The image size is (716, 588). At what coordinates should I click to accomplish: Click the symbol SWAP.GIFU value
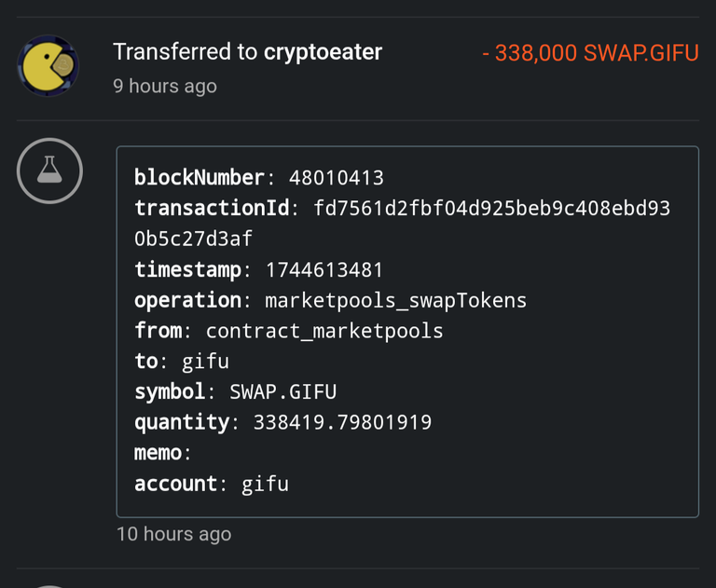(x=282, y=391)
